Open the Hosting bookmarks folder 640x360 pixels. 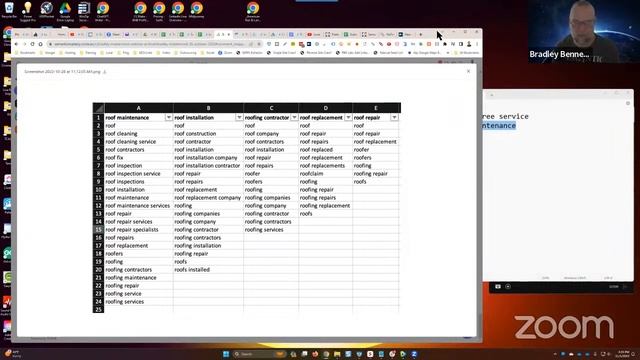click(x=68, y=53)
